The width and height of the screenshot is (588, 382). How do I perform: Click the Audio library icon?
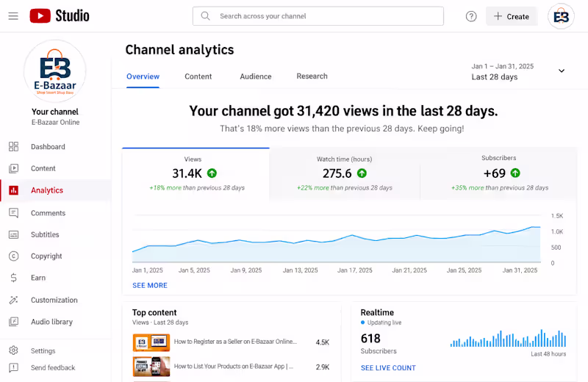pos(13,322)
